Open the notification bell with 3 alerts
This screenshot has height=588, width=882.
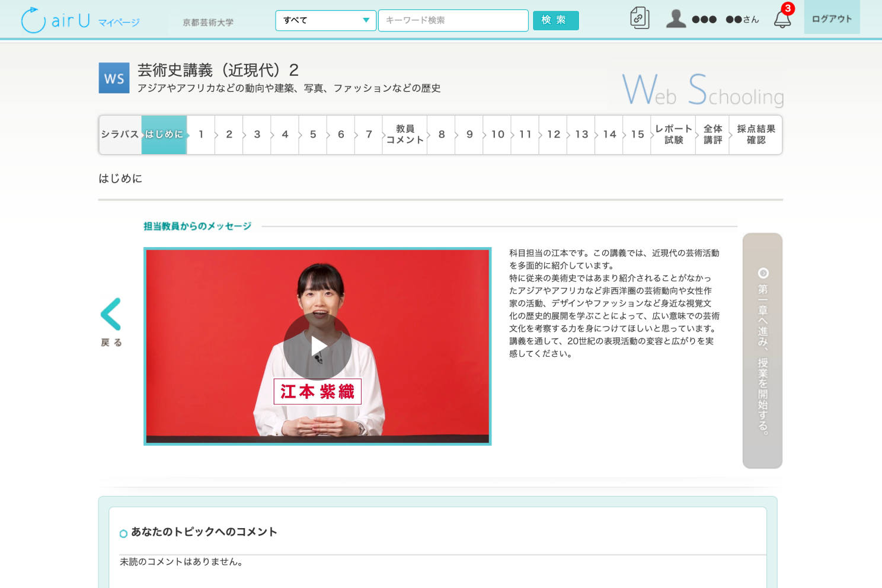pos(782,18)
